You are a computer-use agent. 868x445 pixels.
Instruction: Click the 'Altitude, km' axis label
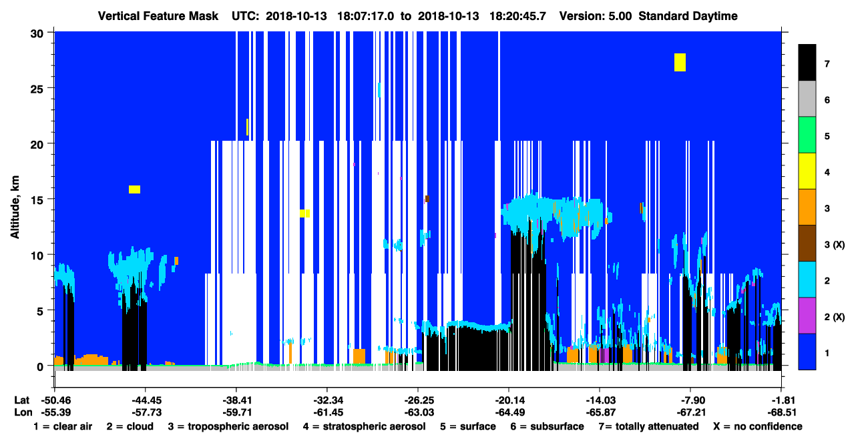(15, 207)
